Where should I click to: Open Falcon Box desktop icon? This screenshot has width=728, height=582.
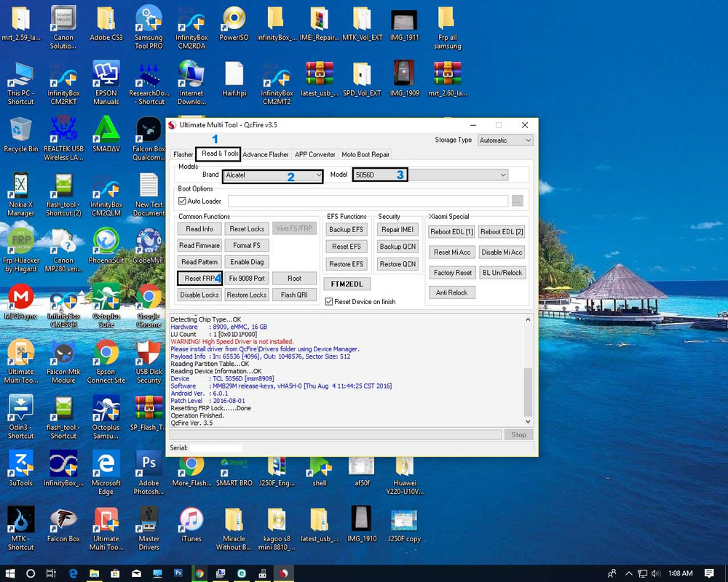point(63,525)
